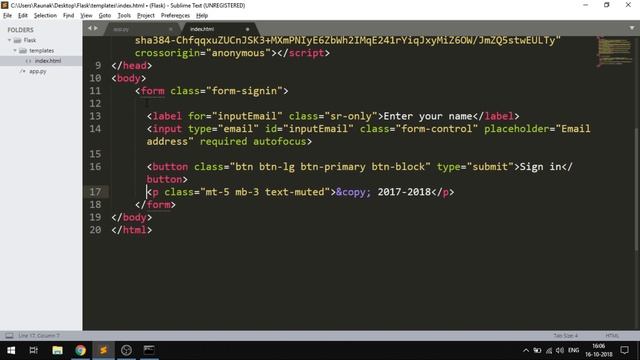Close the app.py tab
The image size is (640, 360).
coord(171,29)
